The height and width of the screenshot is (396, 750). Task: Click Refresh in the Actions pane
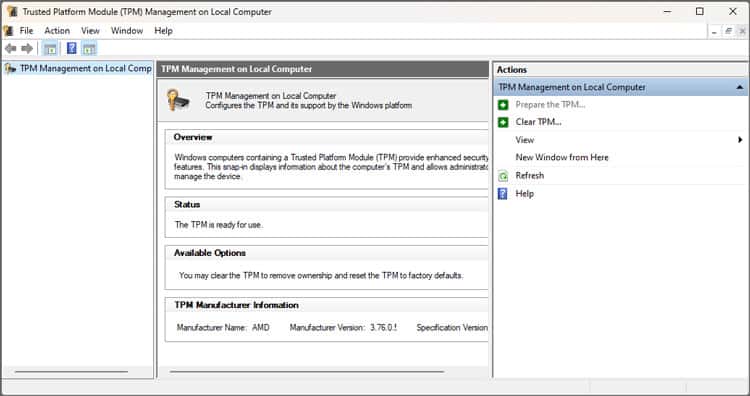pos(529,176)
